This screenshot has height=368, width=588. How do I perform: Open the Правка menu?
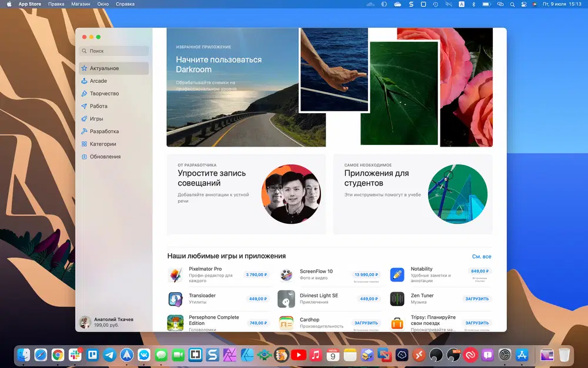[56, 4]
